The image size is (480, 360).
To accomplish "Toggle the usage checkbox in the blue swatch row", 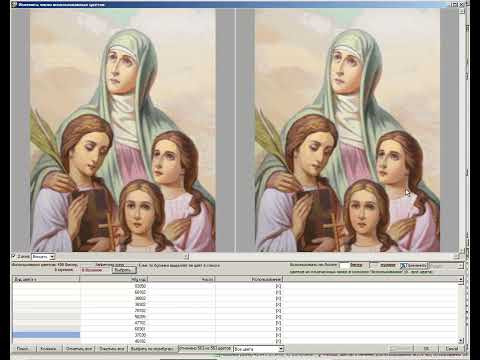I will [x=279, y=335].
